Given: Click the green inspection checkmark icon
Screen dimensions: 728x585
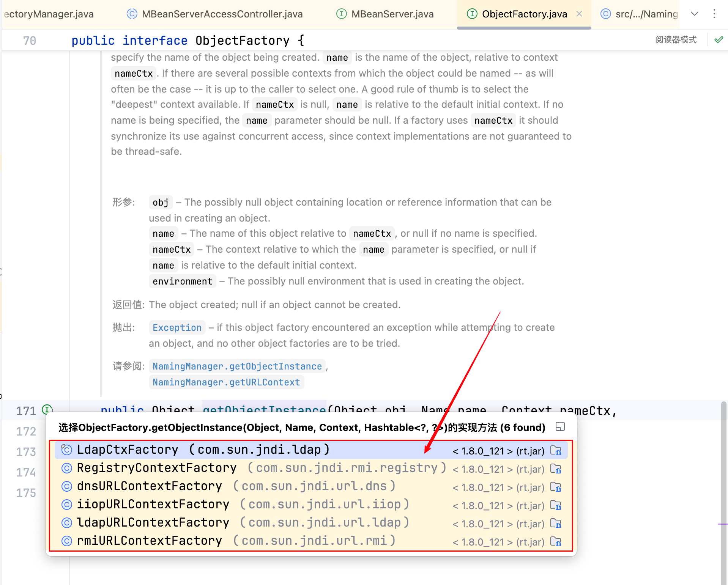Looking at the screenshot, I should click(719, 40).
